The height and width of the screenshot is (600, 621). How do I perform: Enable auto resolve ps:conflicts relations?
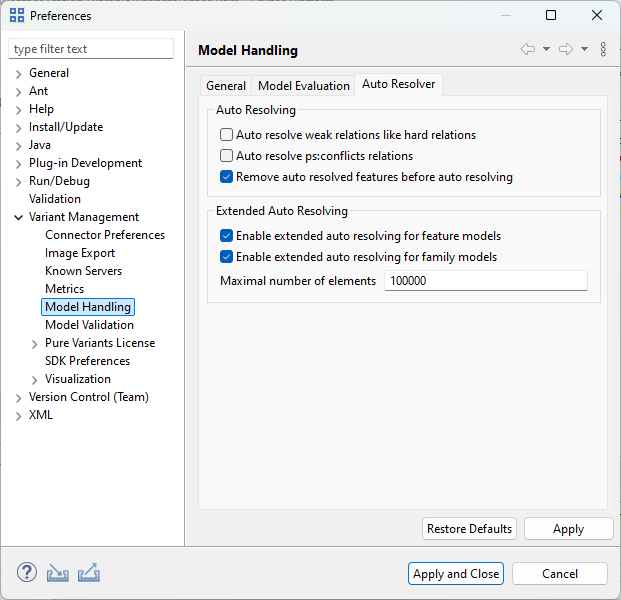[227, 156]
